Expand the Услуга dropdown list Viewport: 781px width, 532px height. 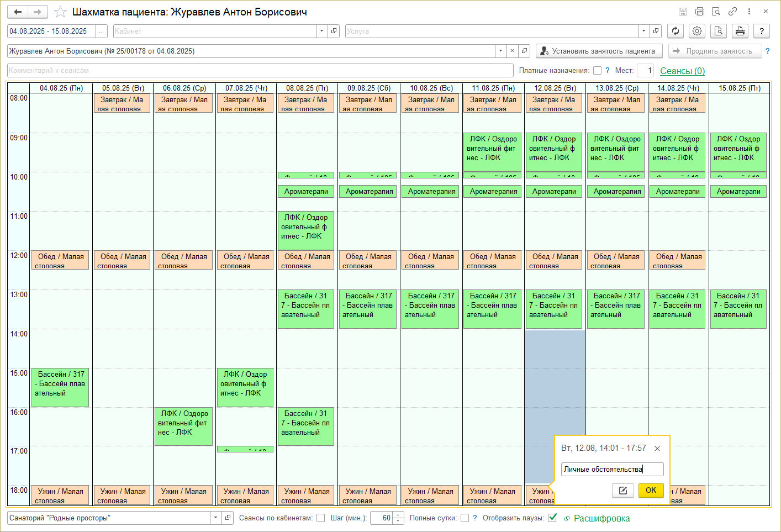(643, 31)
